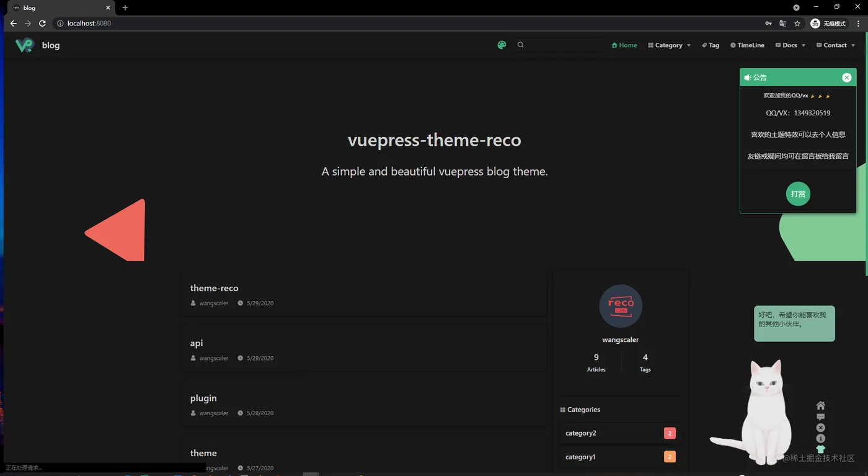Viewport: 868px width, 476px height.
Task: Click the search magnifier icon
Action: pyautogui.click(x=521, y=45)
